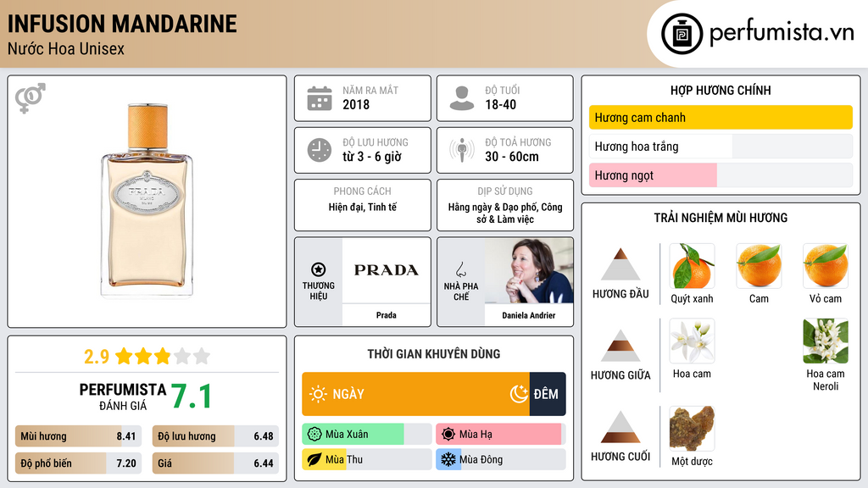Click the Daniela Andrier name caption
The height and width of the screenshot is (488, 868).
(529, 315)
